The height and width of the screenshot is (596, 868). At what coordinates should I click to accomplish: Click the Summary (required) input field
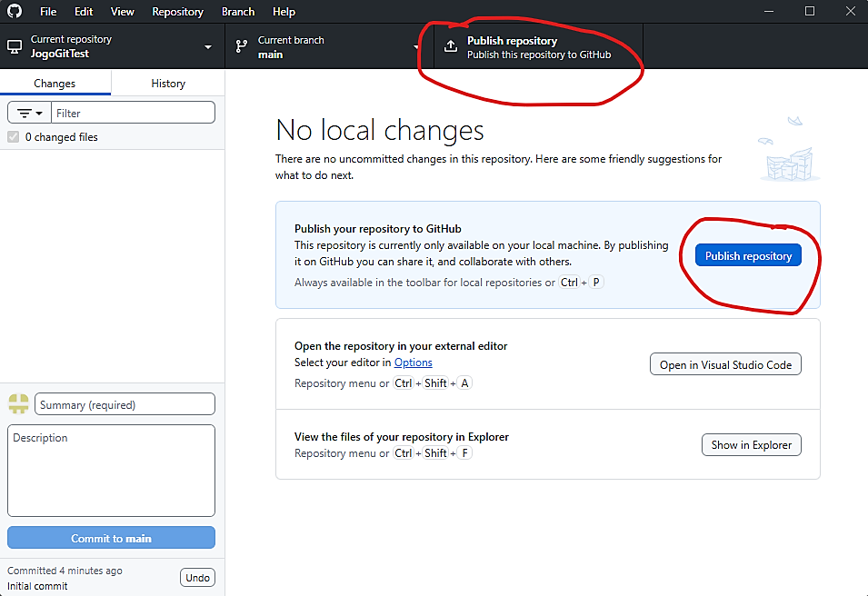[125, 405]
